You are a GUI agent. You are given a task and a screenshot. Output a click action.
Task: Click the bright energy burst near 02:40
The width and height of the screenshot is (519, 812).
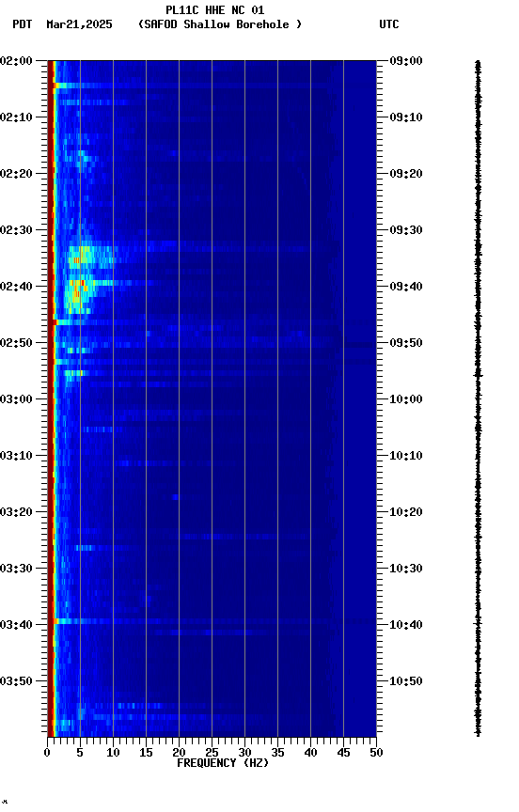[x=78, y=295]
